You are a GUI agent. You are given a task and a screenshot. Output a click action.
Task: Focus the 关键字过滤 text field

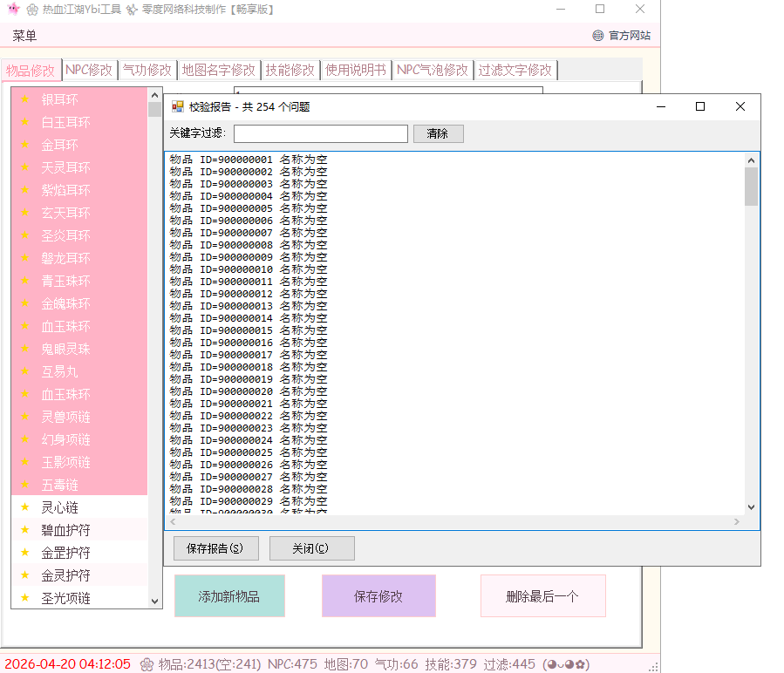320,133
